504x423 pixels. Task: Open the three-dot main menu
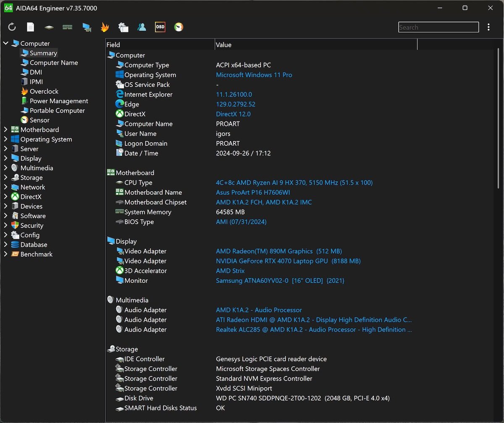[488, 27]
